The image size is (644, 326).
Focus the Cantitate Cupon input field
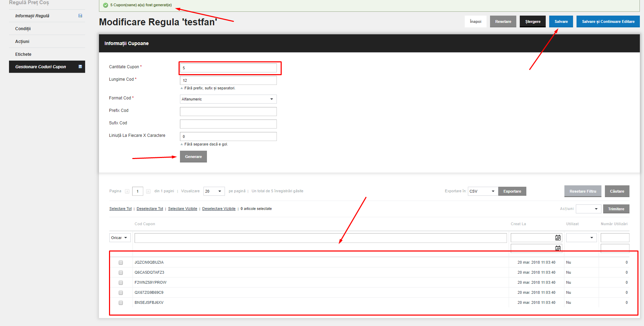pyautogui.click(x=228, y=68)
